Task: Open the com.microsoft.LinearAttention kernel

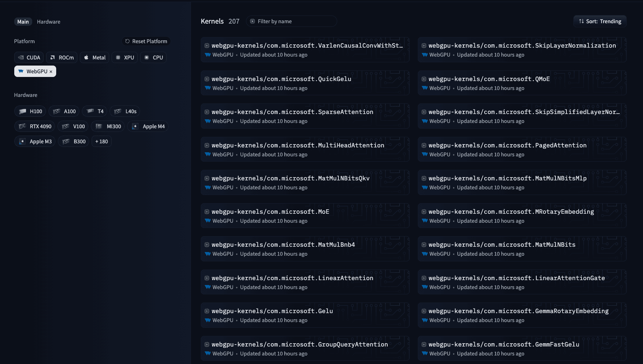Action: [305, 282]
